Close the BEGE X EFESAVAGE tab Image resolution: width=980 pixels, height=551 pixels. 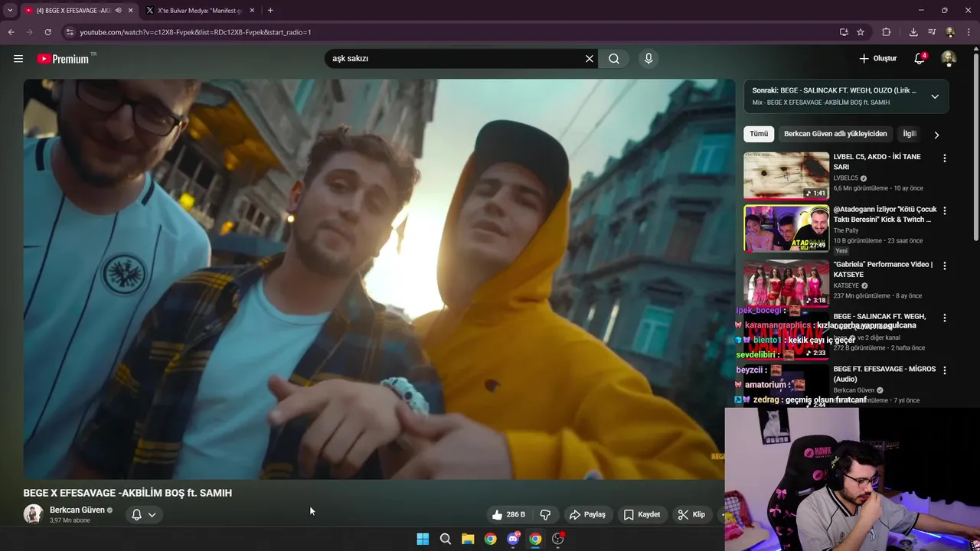130,11
